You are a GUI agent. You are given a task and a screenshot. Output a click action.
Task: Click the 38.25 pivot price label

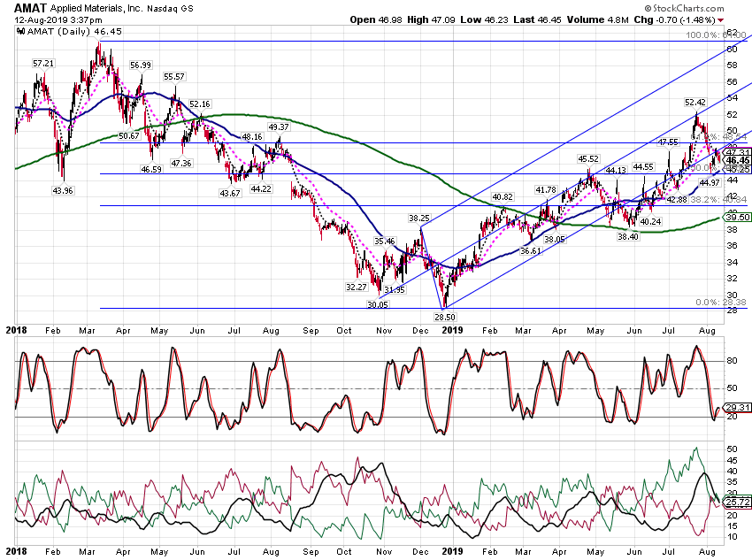click(419, 219)
